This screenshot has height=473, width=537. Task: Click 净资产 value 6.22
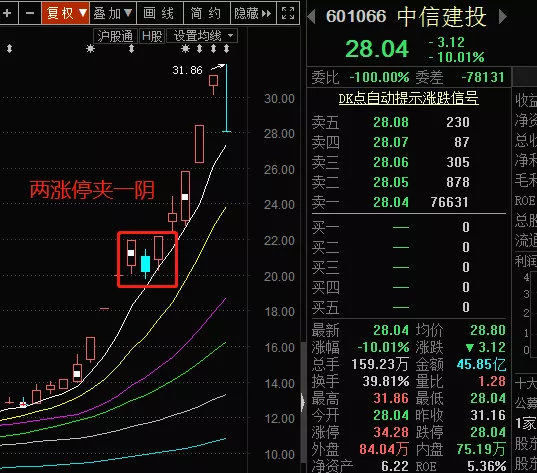[395, 466]
